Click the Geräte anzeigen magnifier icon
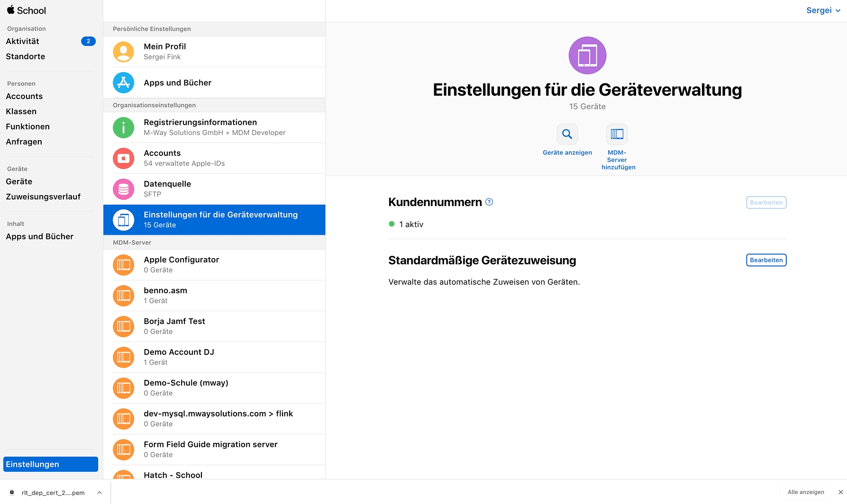847x504 pixels. pyautogui.click(x=567, y=134)
